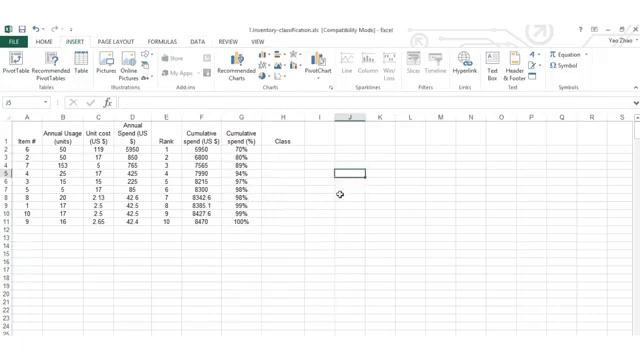Switch to the REVIEW tab
Viewport: 640px width, 360px height.
[228, 42]
